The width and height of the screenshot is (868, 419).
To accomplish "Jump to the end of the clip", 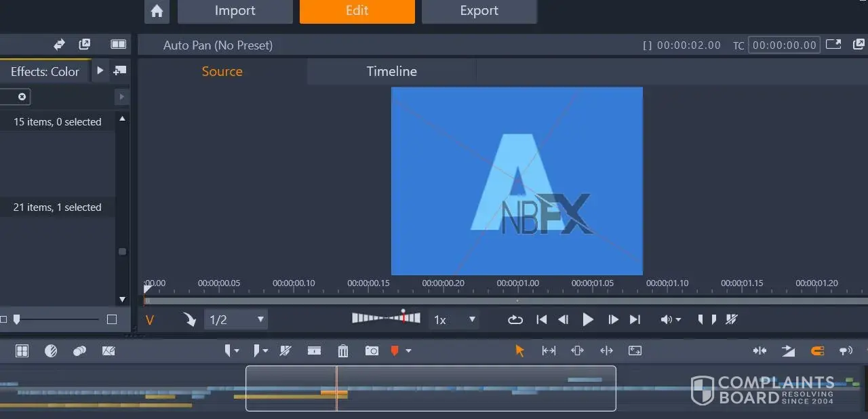I will point(635,319).
